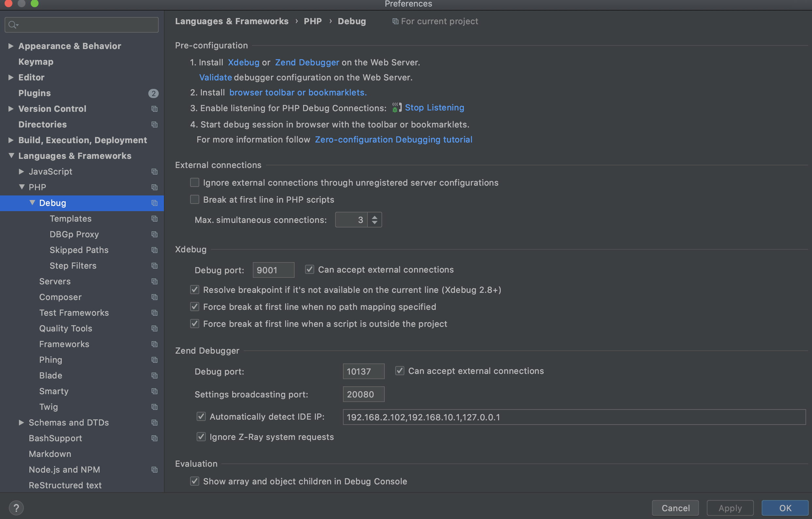Screen dimensions: 812x519
Task: Open the DBGp Proxy settings page
Action: 74,234
